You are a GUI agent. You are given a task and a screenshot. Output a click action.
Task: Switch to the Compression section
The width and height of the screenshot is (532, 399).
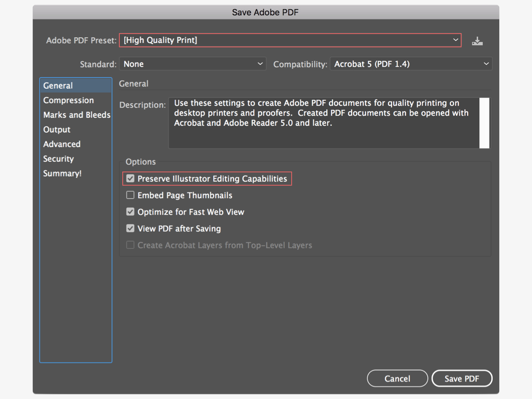[x=68, y=100]
